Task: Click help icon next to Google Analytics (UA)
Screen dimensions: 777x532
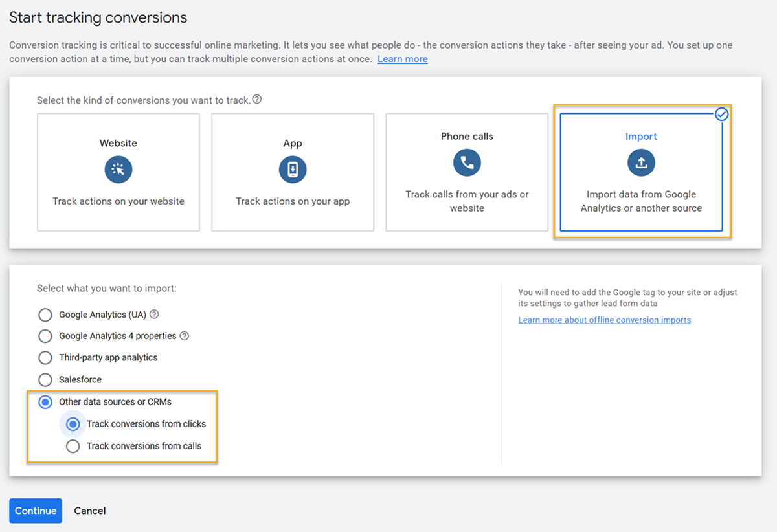Action: tap(154, 315)
